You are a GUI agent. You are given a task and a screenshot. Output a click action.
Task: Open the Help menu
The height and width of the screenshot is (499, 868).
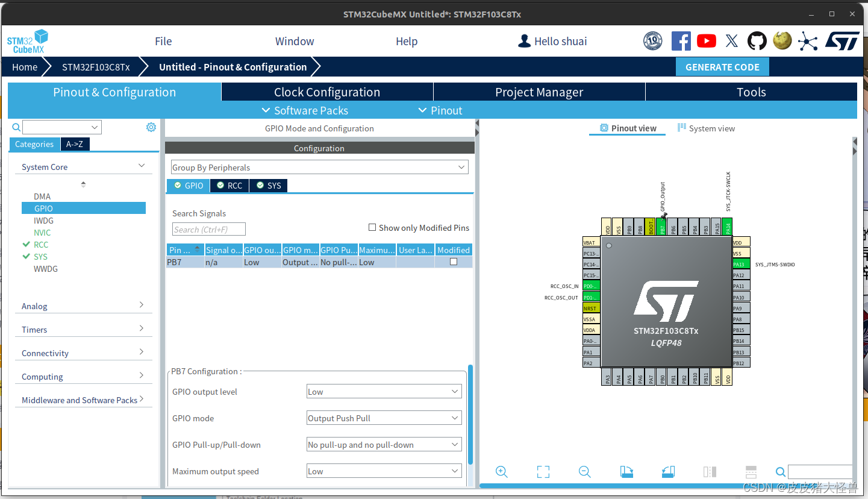[407, 41]
